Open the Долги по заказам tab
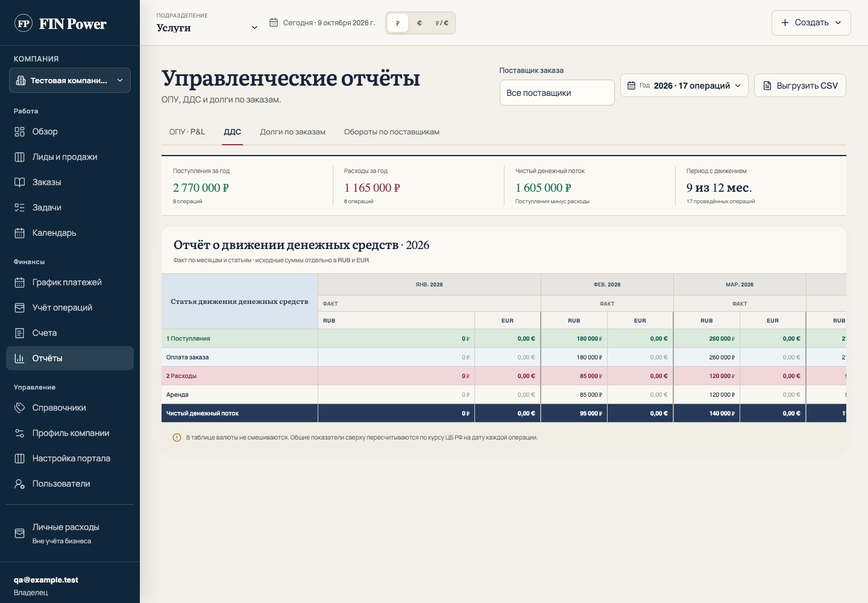 293,132
